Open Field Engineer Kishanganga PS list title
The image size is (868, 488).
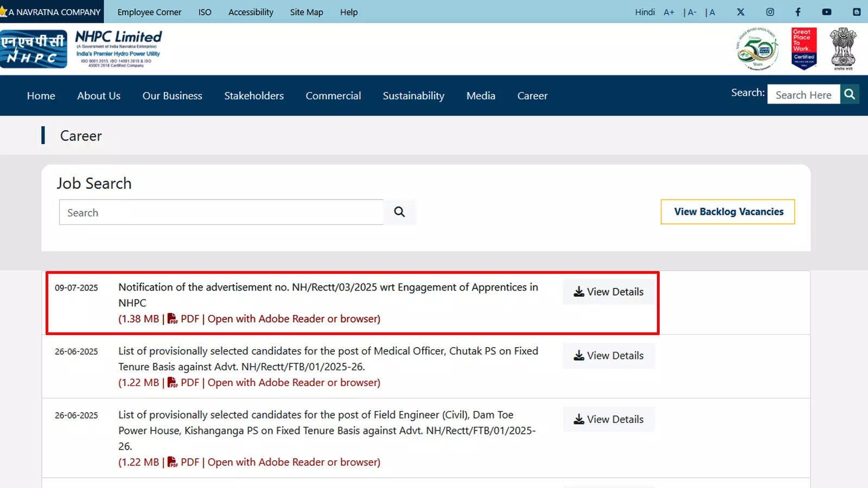pos(327,431)
